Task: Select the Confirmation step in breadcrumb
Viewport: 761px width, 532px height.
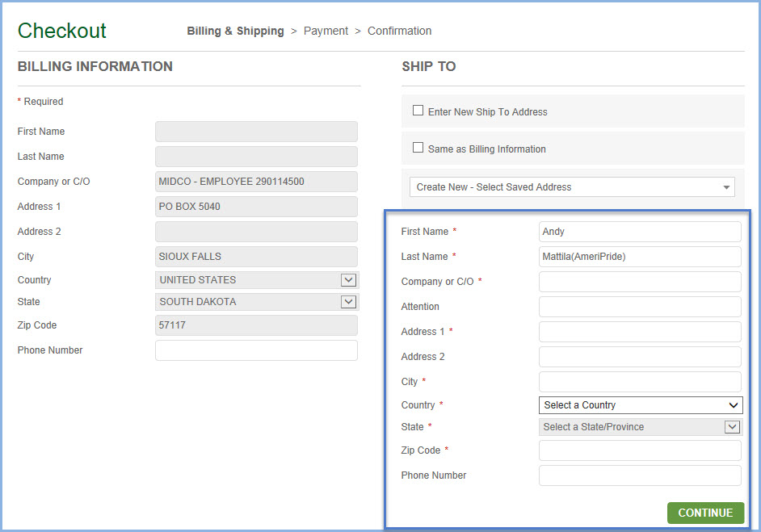Action: click(399, 31)
